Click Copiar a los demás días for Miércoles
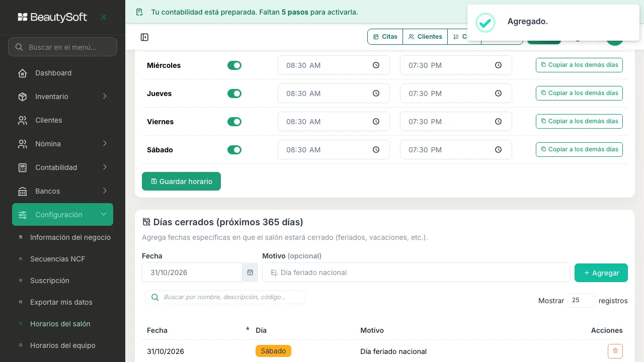The width and height of the screenshot is (644, 362). click(579, 65)
